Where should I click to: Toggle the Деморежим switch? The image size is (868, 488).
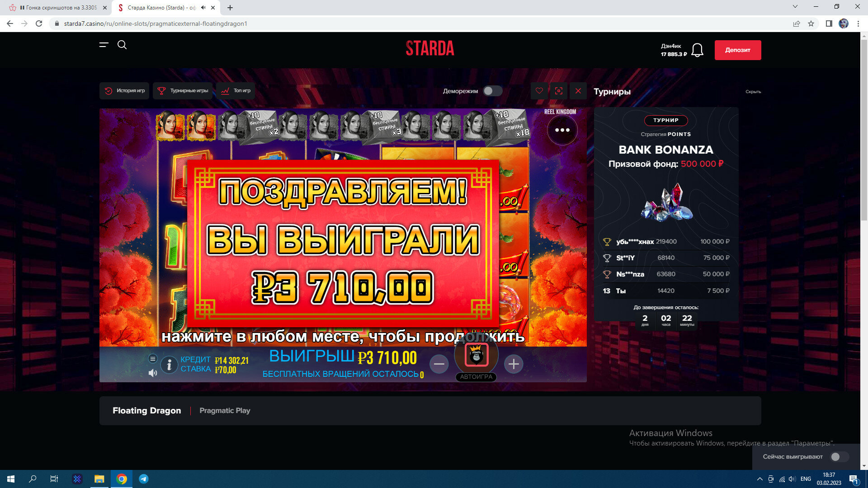(492, 91)
